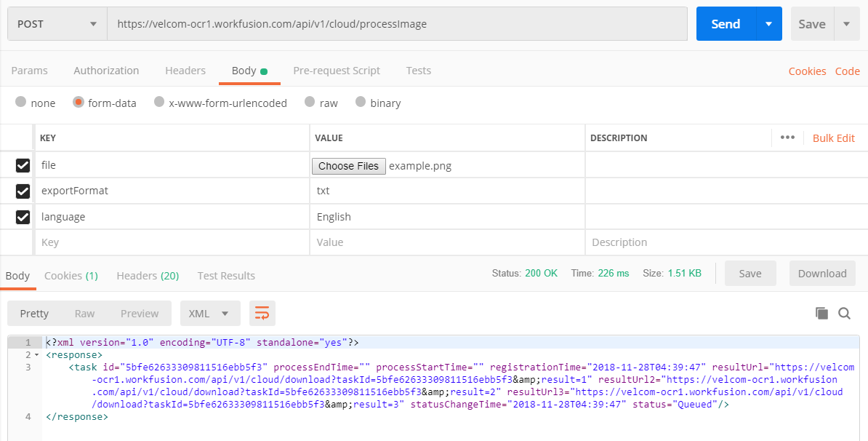Switch to the request Body tab
The width and height of the screenshot is (868, 441).
click(x=249, y=71)
